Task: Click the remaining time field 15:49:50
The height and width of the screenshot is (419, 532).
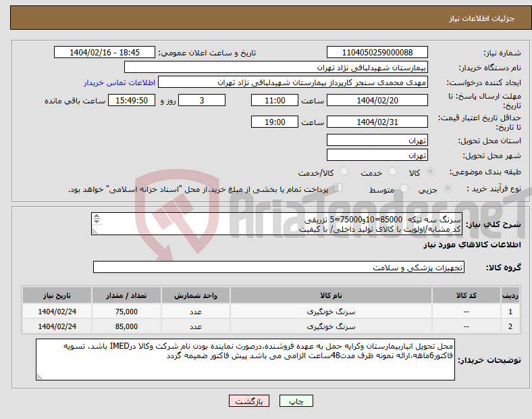Action: point(132,101)
